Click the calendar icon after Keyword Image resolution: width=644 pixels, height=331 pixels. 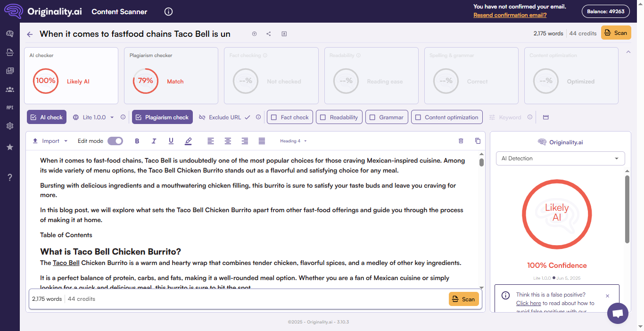546,117
